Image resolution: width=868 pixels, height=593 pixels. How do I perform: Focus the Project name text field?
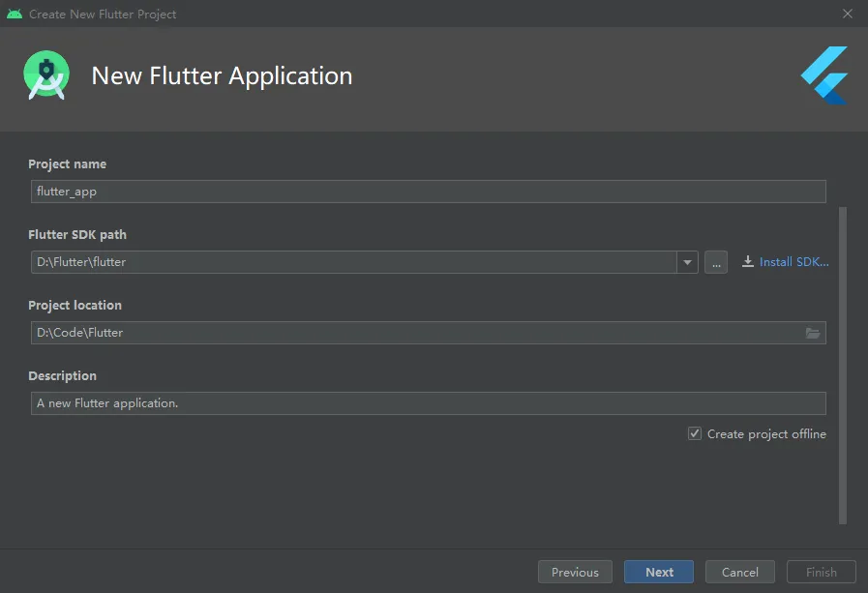pos(428,192)
